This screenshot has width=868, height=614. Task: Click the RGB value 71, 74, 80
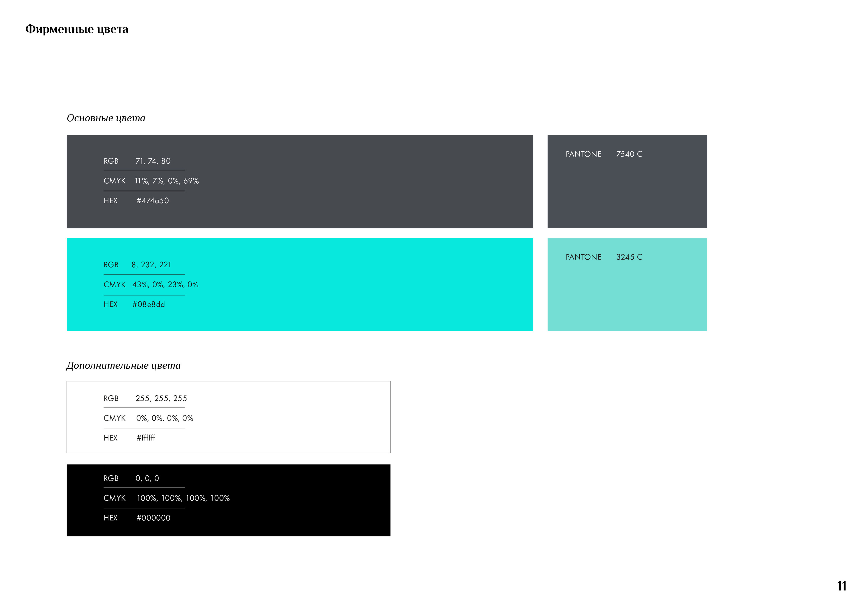153,161
